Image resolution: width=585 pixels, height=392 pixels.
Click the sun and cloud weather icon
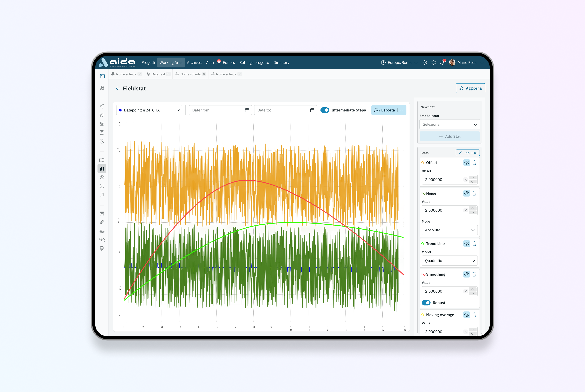102,240
